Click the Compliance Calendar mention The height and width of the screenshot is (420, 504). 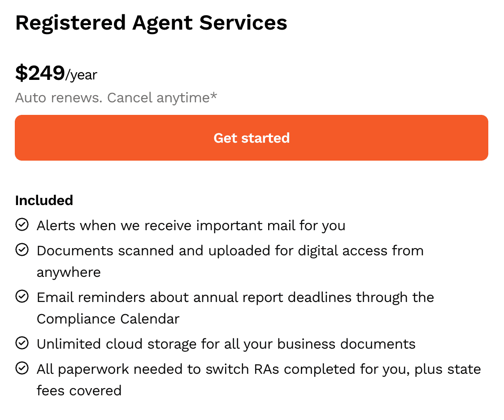(x=108, y=319)
